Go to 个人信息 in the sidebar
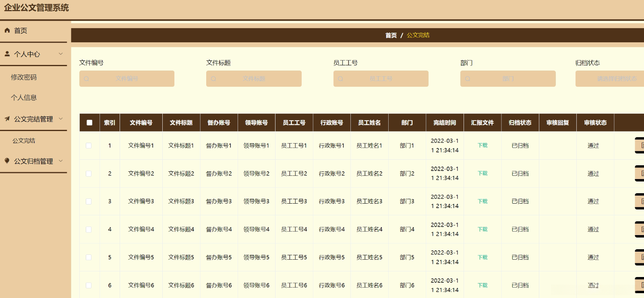Viewport: 644px width, 298px height. pos(24,97)
